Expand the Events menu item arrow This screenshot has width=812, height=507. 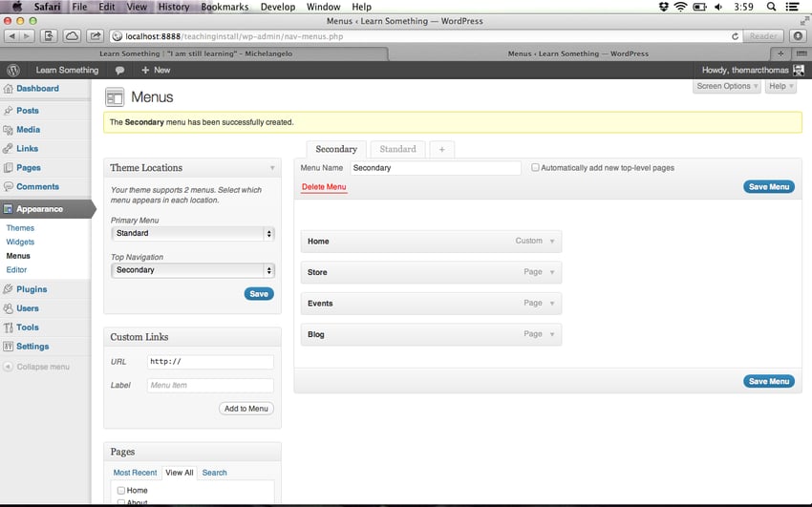point(552,304)
